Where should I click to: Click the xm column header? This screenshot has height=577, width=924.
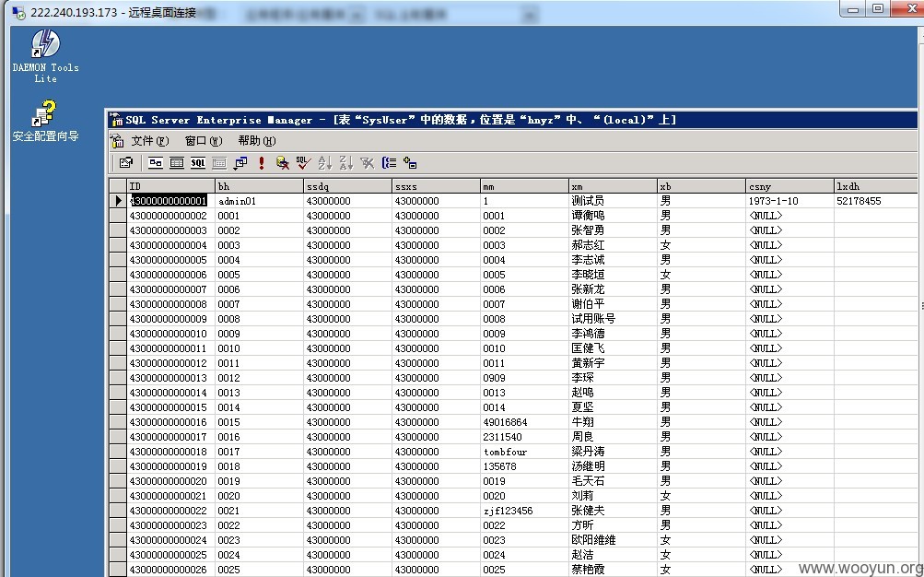[613, 186]
